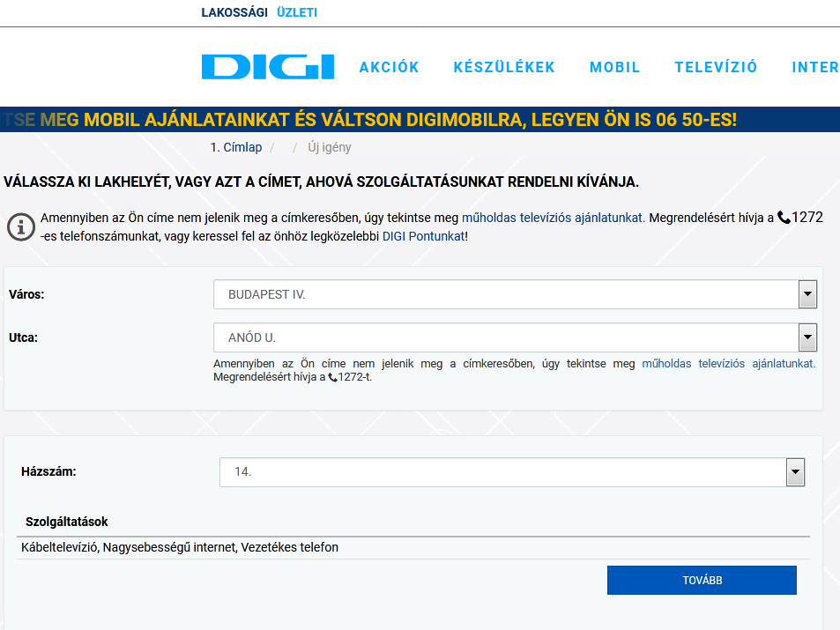
Task: Click the Utca: label
Action: [x=23, y=337]
